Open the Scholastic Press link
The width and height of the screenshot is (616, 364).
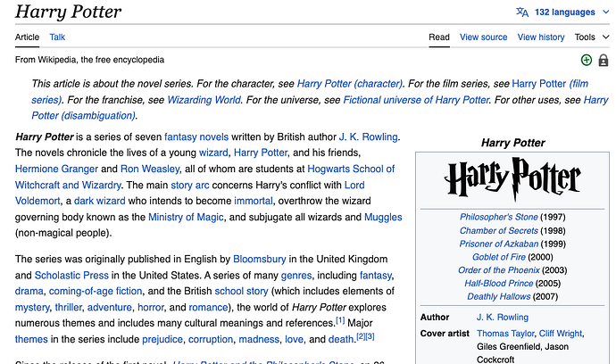coord(71,275)
